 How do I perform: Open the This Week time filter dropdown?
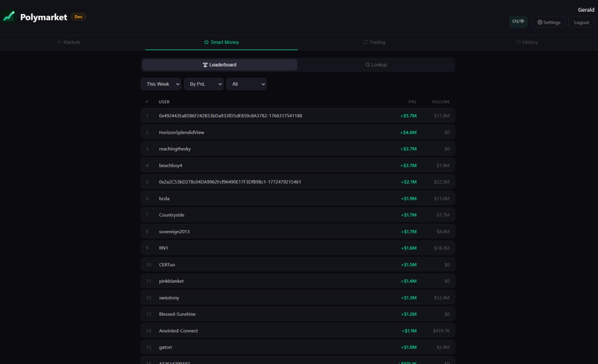click(161, 84)
